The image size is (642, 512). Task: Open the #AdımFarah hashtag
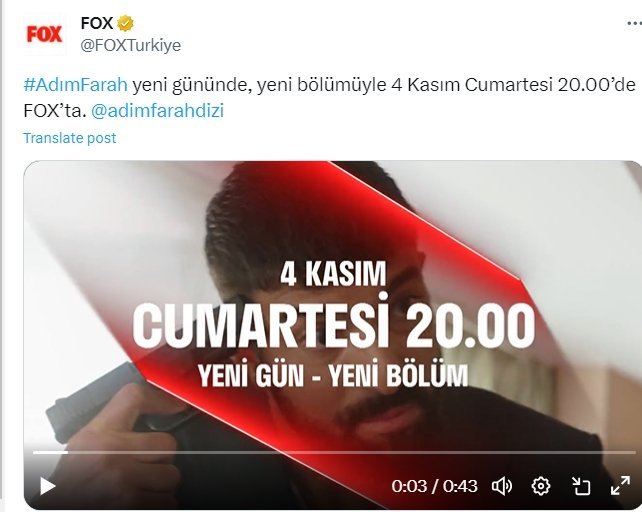(76, 85)
